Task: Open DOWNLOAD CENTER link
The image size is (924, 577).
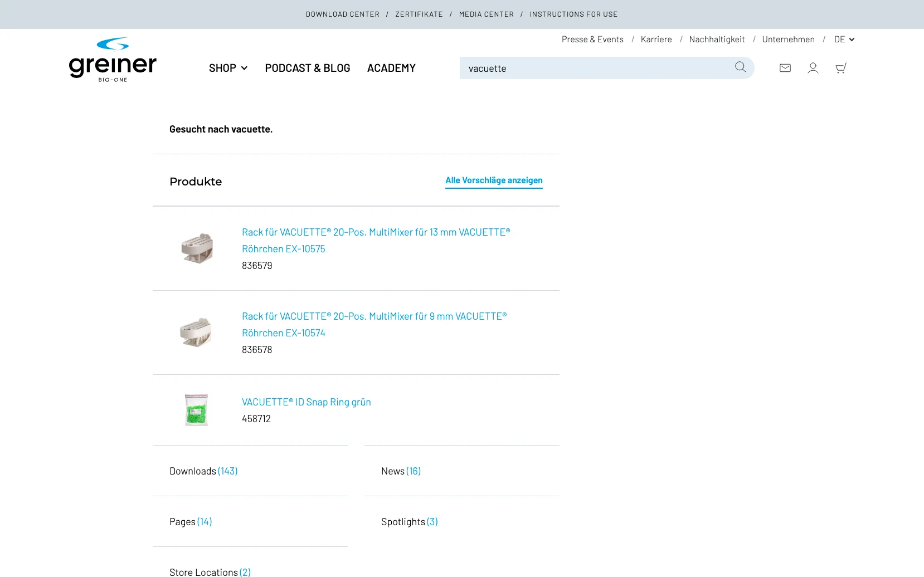Action: (x=343, y=14)
